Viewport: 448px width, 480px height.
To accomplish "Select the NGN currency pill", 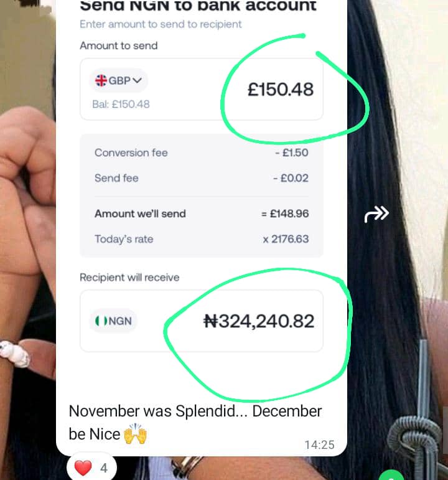I will pos(113,321).
